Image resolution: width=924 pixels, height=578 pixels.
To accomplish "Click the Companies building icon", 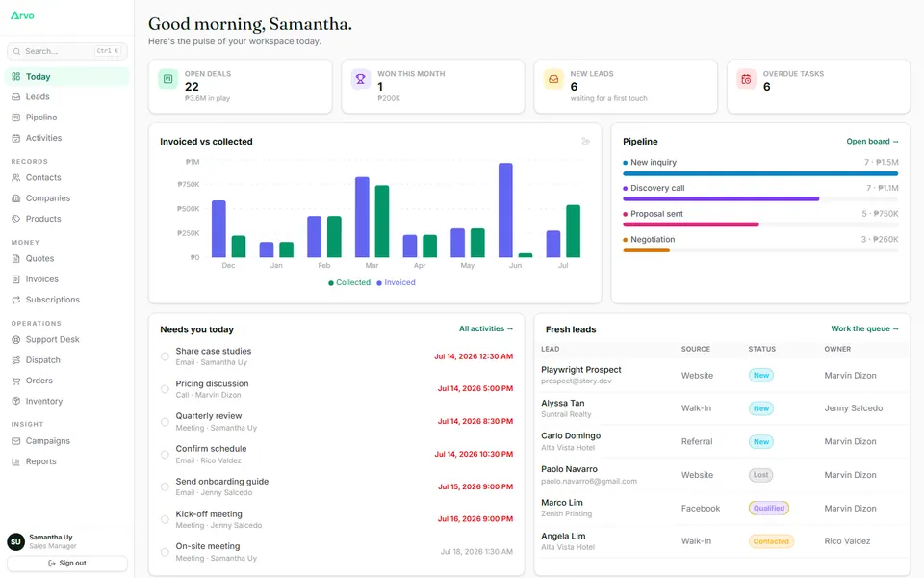I will pos(16,198).
